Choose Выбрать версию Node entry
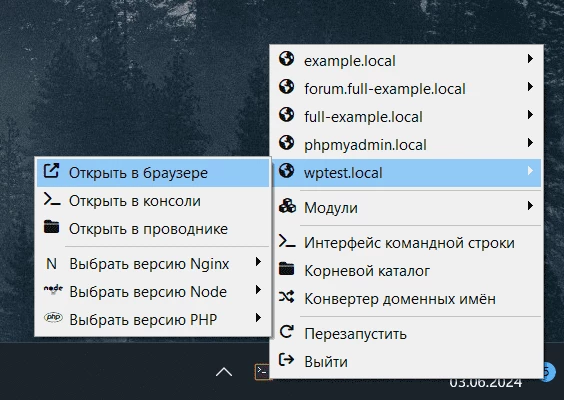Viewport: 564px width, 400px height. 153,292
